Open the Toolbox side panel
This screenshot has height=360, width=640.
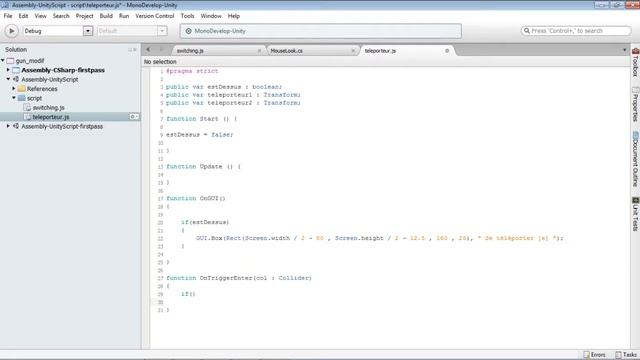636,62
